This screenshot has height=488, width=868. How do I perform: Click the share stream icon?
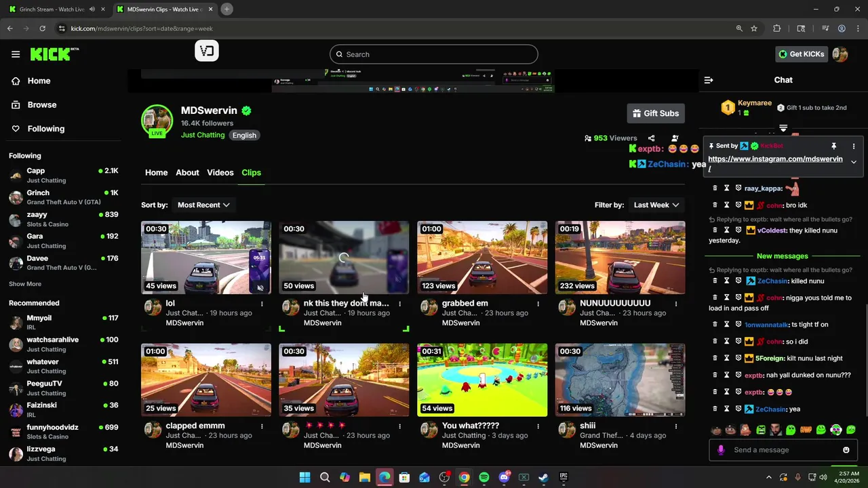point(651,138)
